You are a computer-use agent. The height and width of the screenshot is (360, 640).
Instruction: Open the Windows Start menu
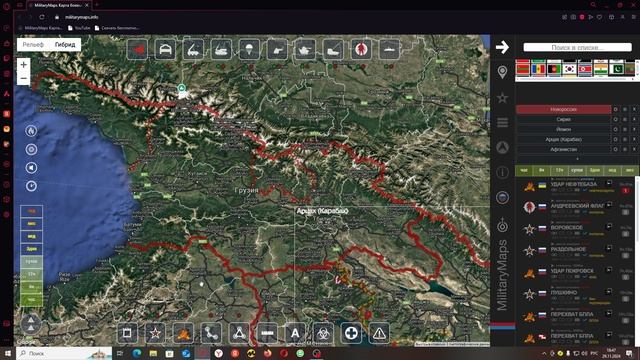coord(8,353)
